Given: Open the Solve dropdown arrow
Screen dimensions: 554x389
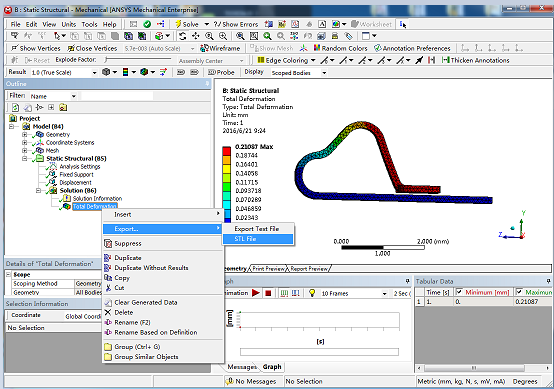Looking at the screenshot, I should click(207, 24).
